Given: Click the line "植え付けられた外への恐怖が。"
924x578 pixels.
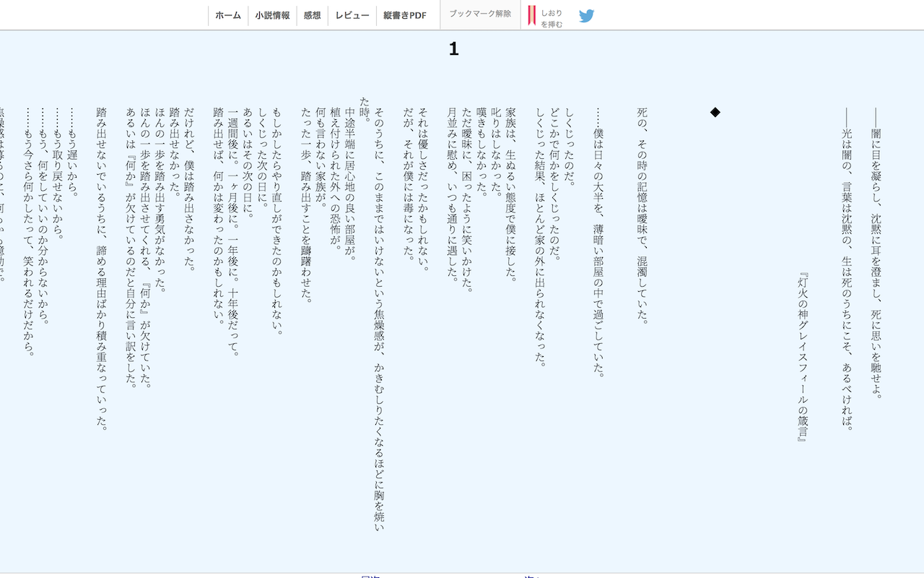Looking at the screenshot, I should pyautogui.click(x=334, y=178).
